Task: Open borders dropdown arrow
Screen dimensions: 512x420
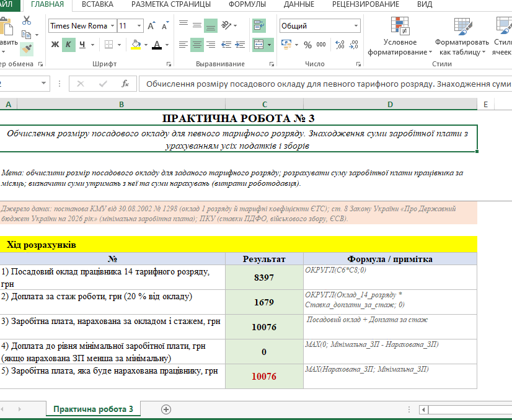Action: (119, 45)
